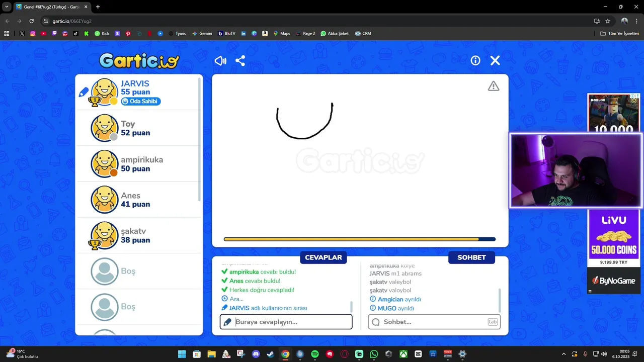
Task: Open the Chrome three-dot menu
Action: point(637,21)
